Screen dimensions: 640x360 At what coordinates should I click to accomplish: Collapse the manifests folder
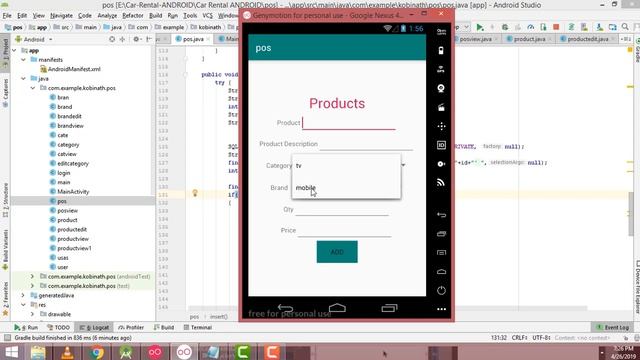24,60
